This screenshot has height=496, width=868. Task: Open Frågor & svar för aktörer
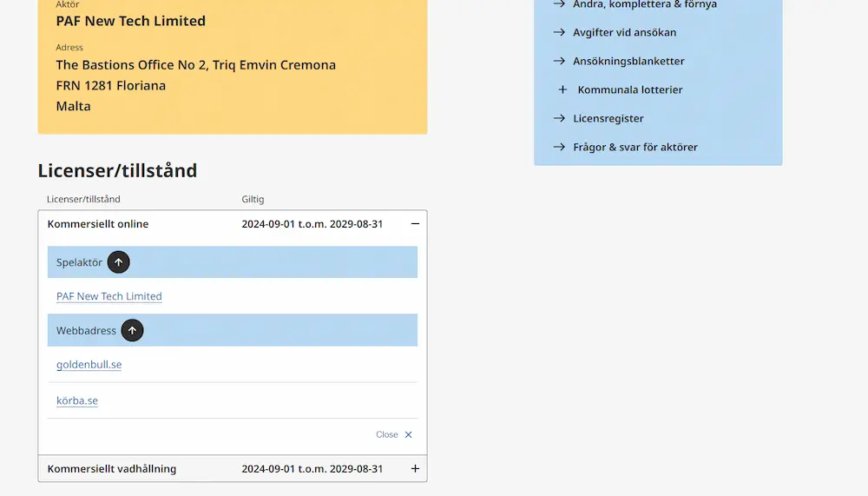[x=635, y=148]
